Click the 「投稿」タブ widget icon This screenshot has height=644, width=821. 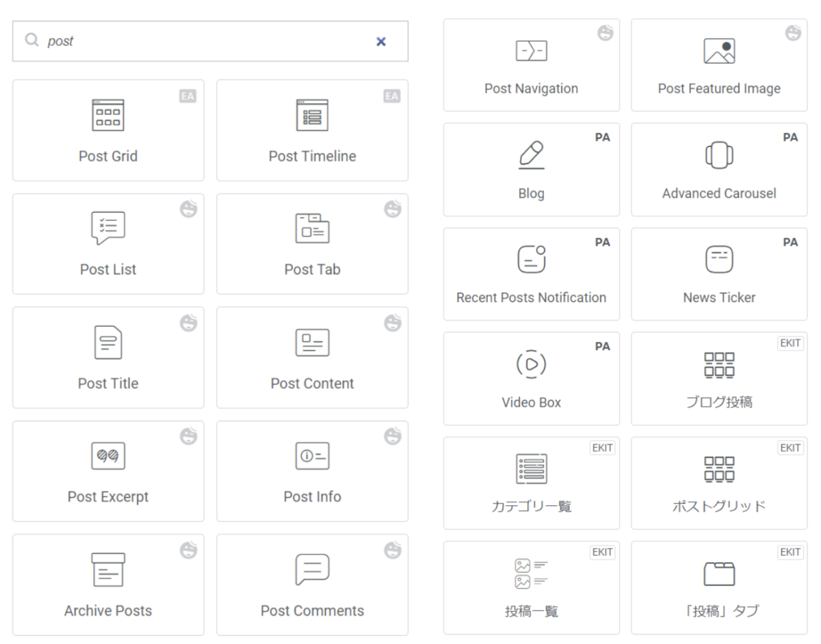tap(719, 574)
